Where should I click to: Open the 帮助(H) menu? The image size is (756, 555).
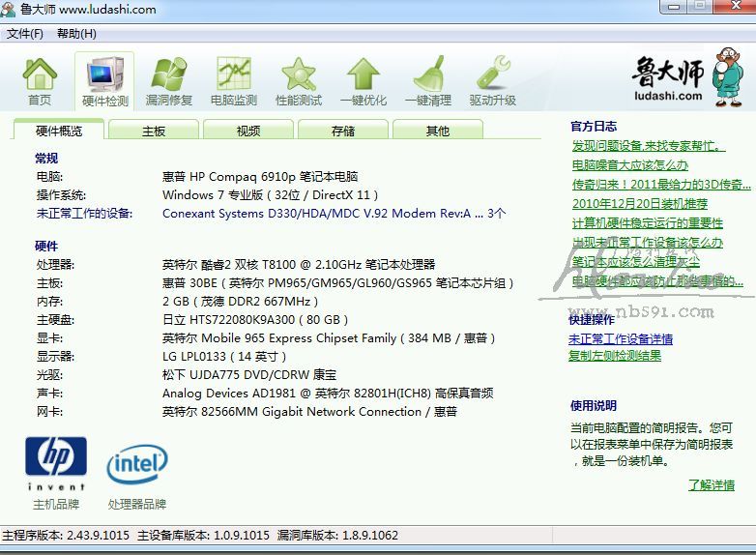click(76, 34)
